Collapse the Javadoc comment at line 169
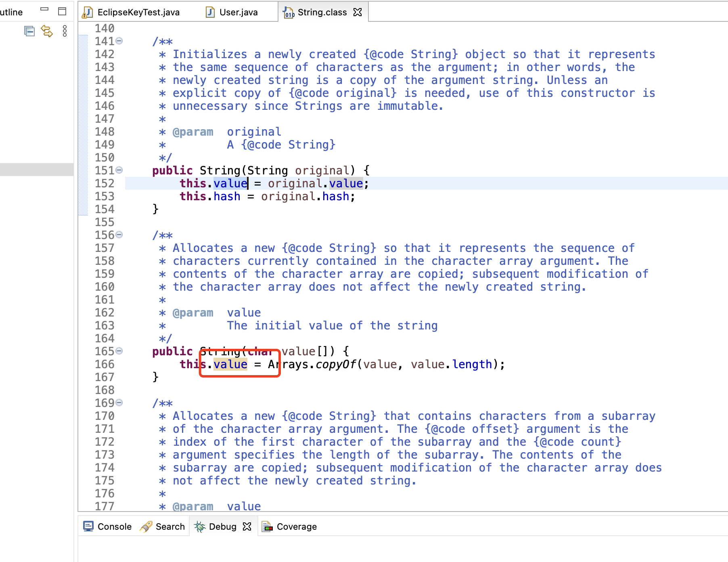Viewport: 728px width, 562px height. 119,403
